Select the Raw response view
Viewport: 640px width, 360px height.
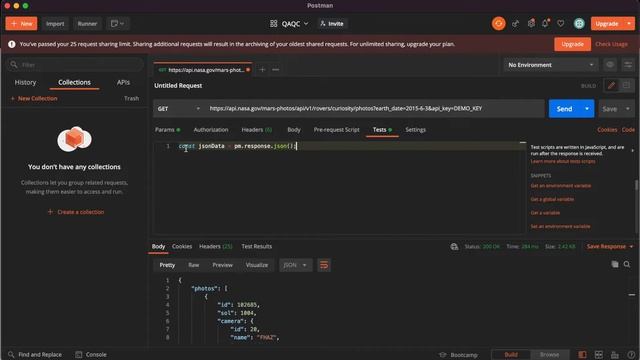(193, 265)
